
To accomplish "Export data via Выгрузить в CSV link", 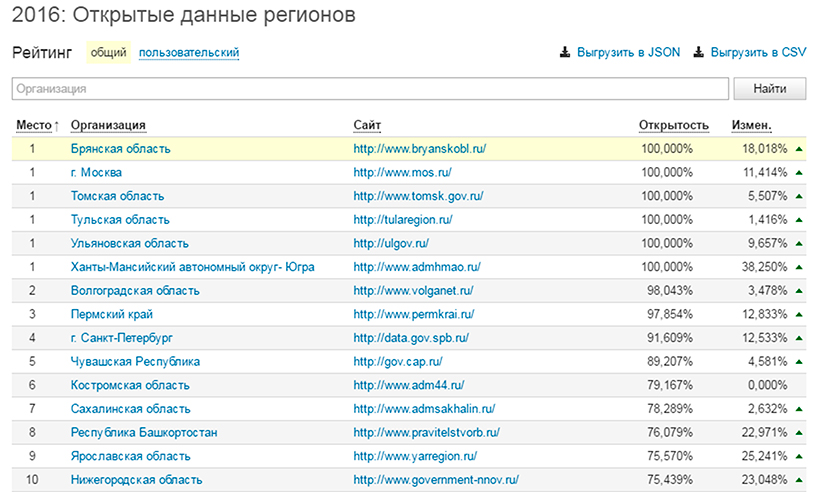I will tap(758, 53).
